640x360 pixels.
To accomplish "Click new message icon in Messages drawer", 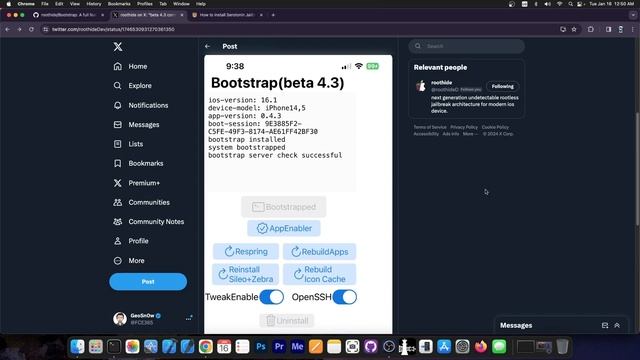I will [x=605, y=325].
